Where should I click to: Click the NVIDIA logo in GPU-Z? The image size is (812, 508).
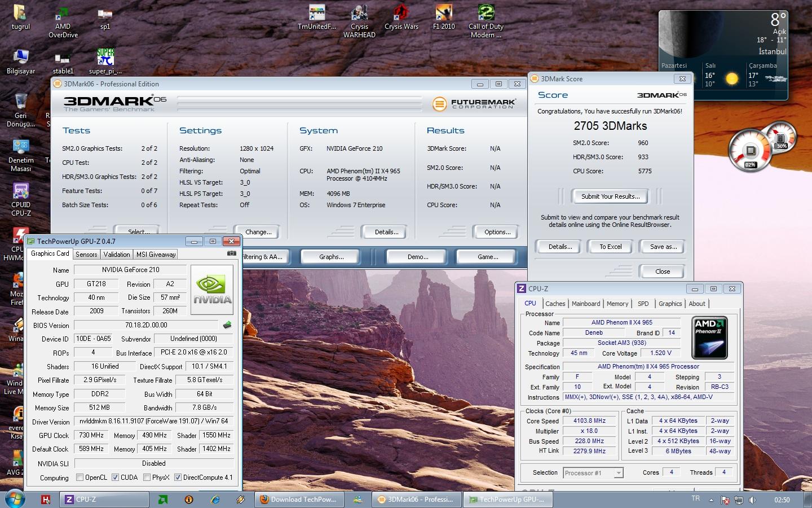click(x=212, y=290)
